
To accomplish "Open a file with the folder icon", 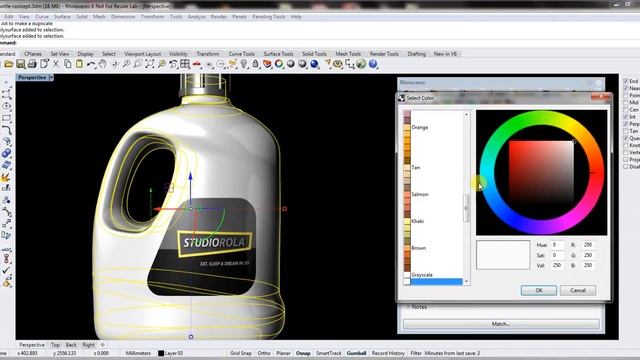I will pyautogui.click(x=9, y=64).
